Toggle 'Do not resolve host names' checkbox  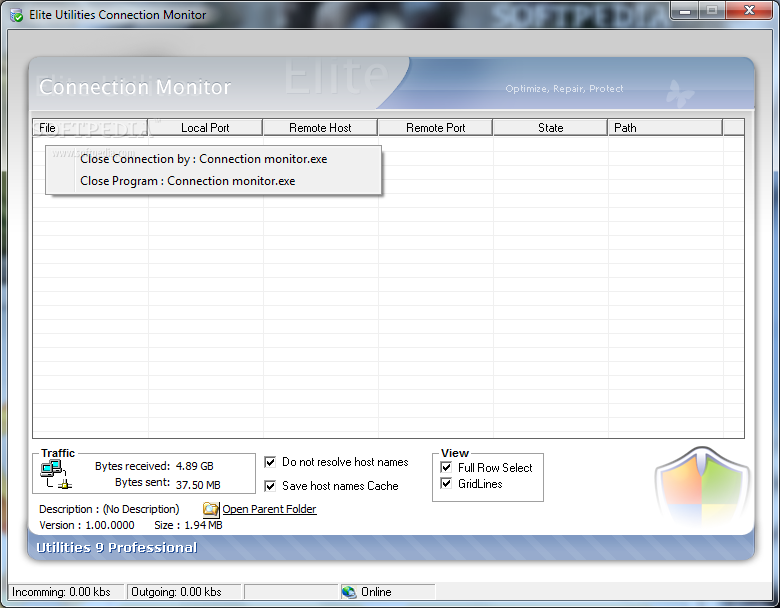[270, 462]
